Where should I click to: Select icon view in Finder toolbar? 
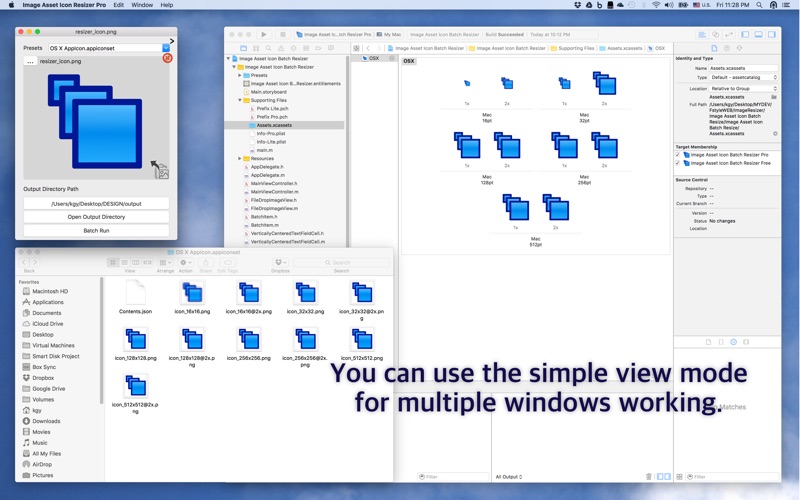point(113,262)
